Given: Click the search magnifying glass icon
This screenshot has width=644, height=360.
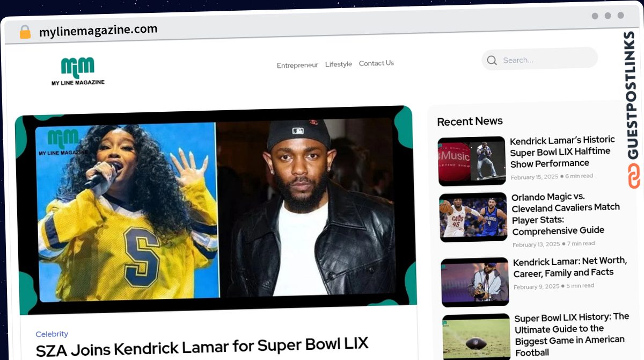Looking at the screenshot, I should (492, 60).
